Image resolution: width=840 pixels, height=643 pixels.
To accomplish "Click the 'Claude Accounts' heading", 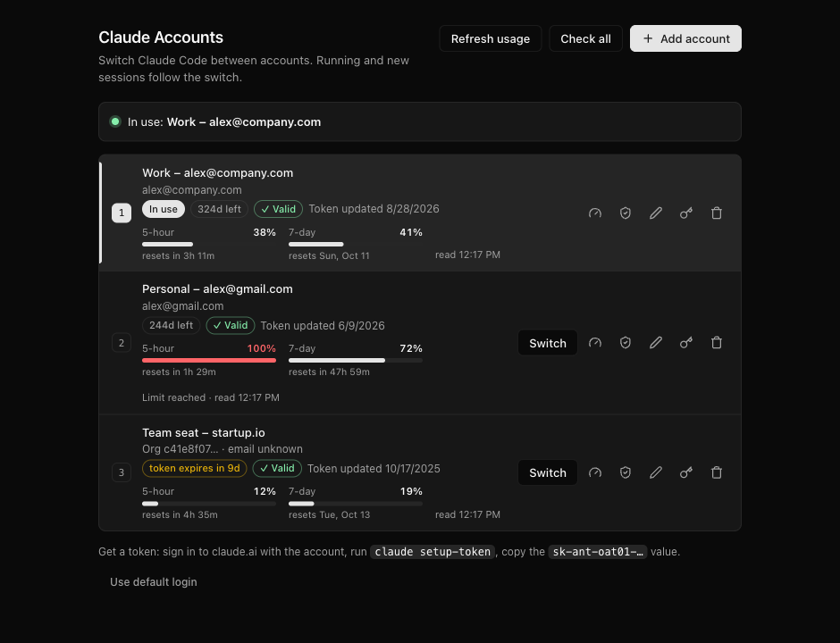I will click(x=161, y=38).
